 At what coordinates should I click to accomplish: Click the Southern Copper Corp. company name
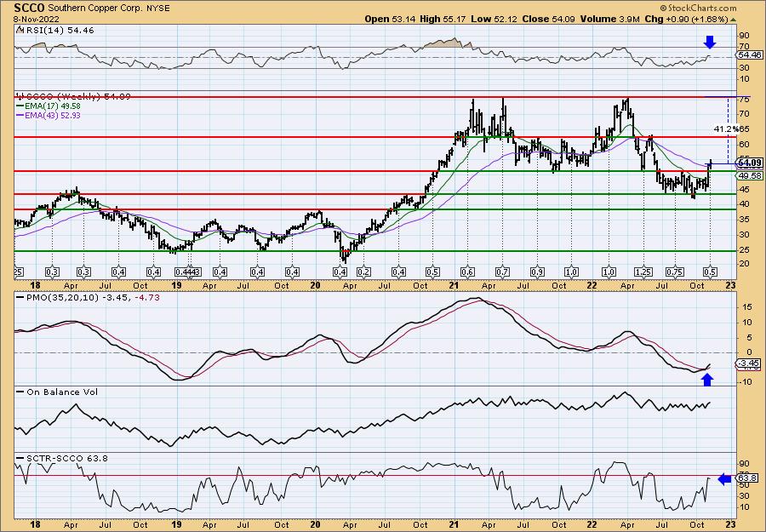[95, 9]
